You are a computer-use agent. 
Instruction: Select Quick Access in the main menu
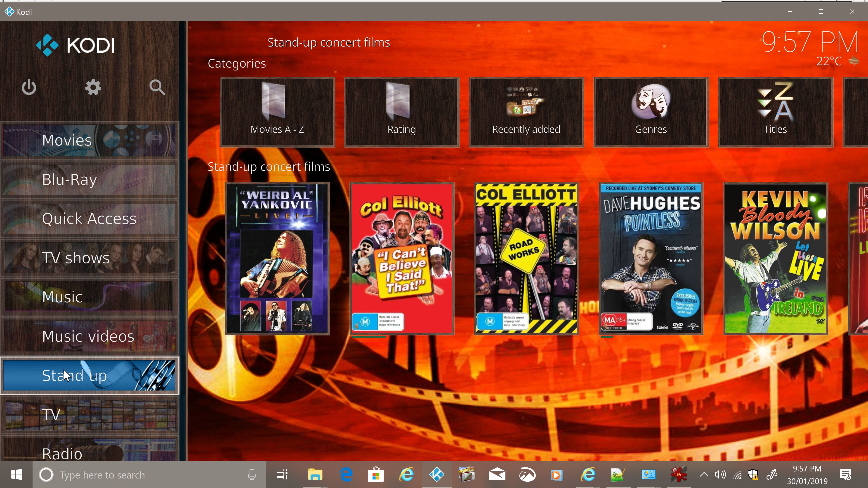(x=89, y=218)
